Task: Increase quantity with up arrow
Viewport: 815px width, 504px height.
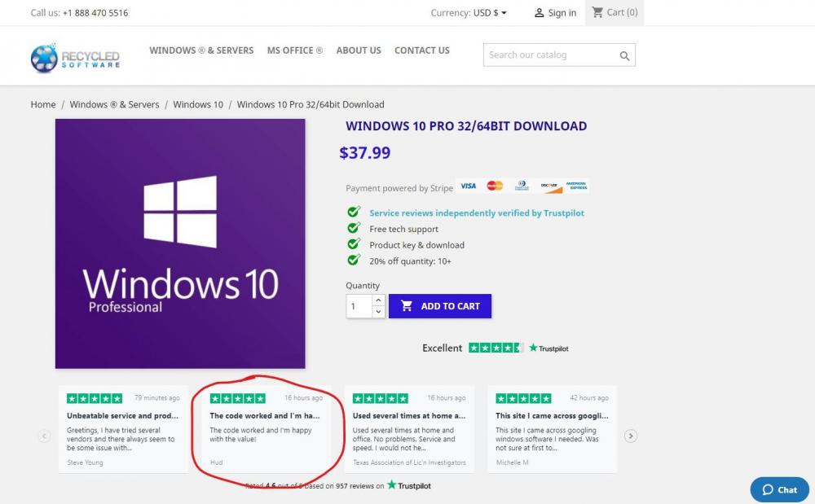Action: [x=378, y=300]
